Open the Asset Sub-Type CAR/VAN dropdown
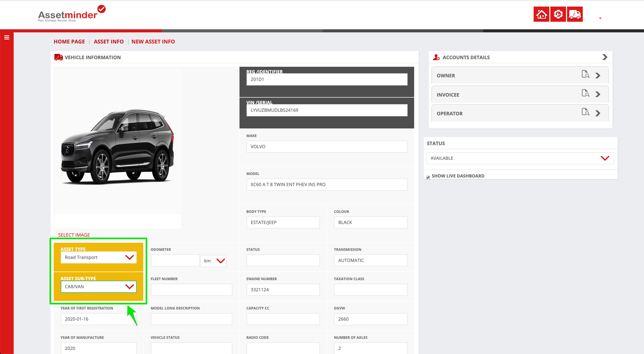This screenshot has width=644, height=354. [99, 287]
